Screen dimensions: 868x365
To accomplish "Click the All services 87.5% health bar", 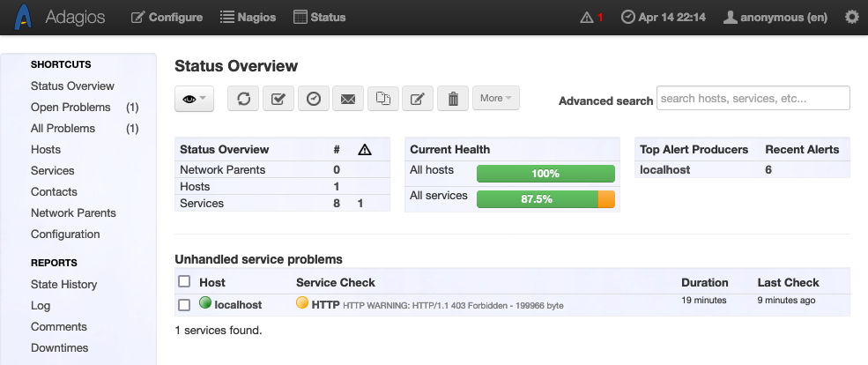I will click(545, 199).
